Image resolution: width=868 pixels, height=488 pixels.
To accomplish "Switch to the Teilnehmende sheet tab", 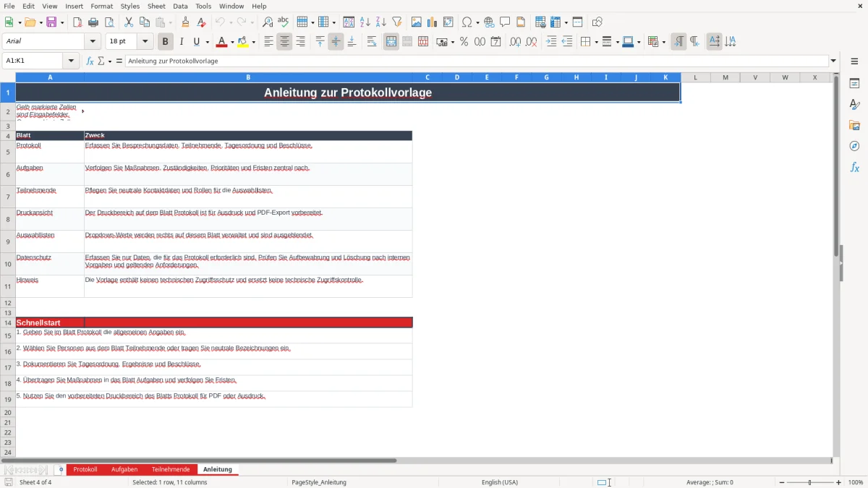I will 171,470.
